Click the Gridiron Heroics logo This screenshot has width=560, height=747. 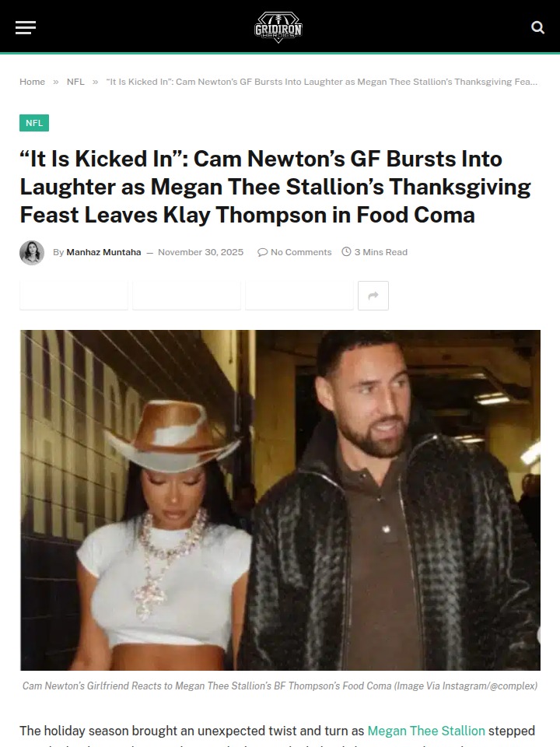click(x=278, y=28)
